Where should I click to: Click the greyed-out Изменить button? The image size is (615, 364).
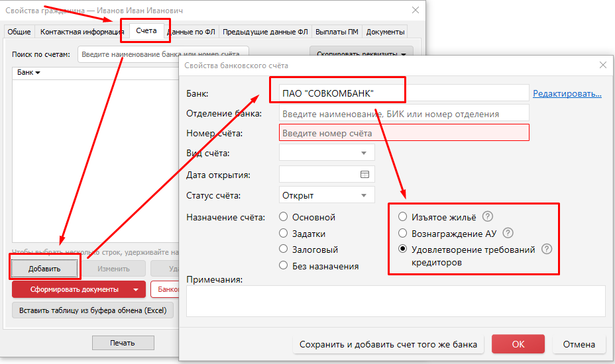(113, 269)
